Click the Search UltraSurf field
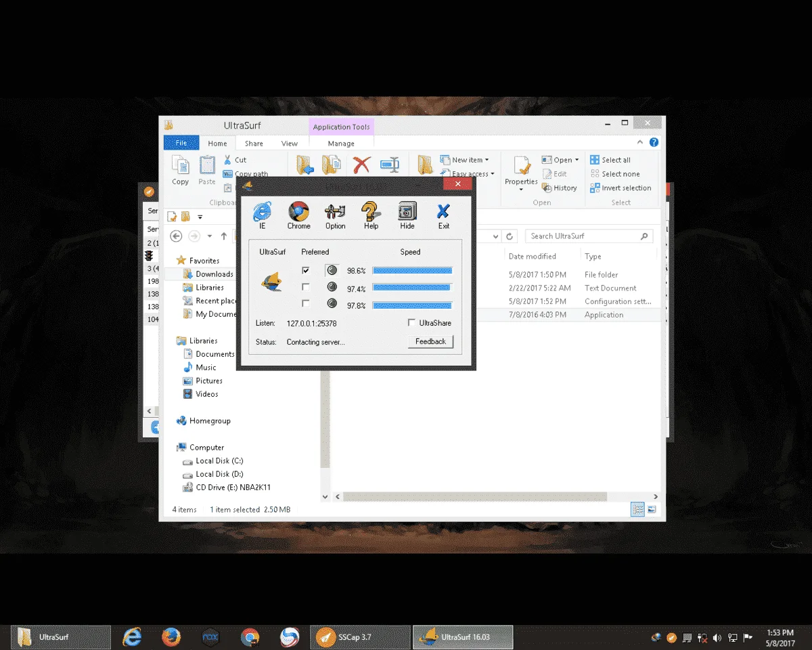 [589, 236]
